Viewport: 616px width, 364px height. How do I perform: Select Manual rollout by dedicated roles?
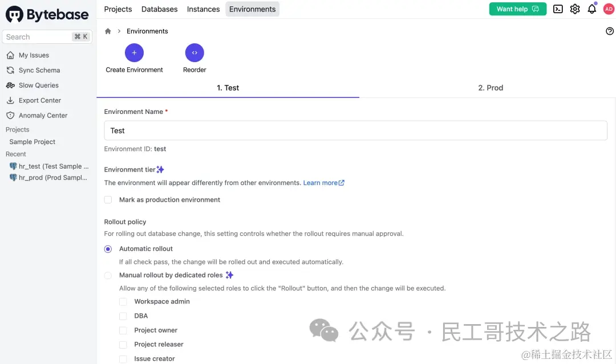pyautogui.click(x=108, y=275)
